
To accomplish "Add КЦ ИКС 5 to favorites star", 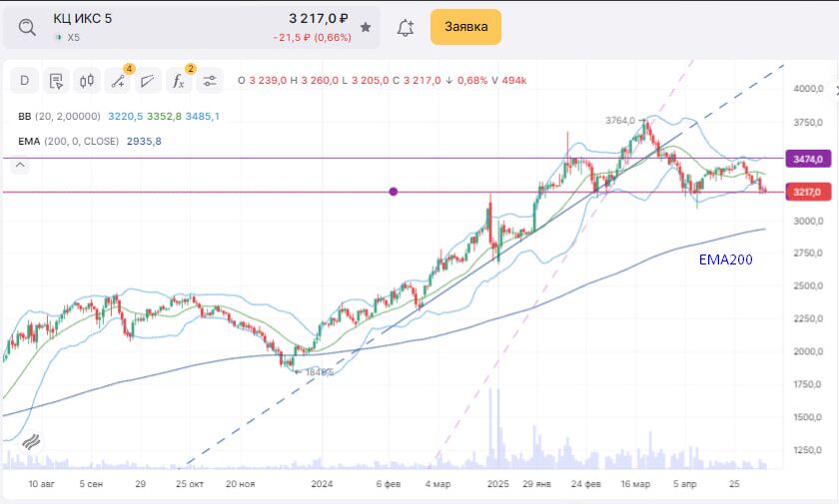I will 366,28.
